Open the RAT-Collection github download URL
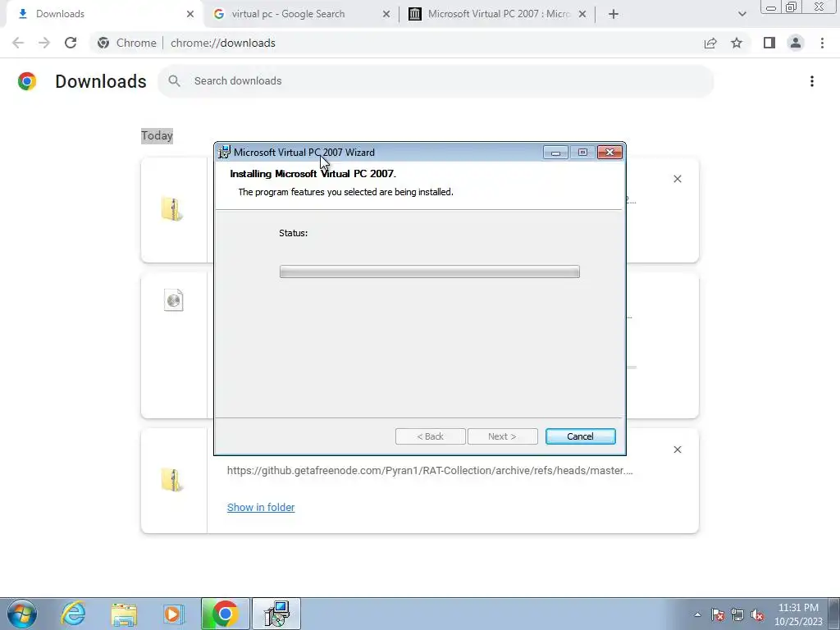Screen dimensions: 840x630 430,470
